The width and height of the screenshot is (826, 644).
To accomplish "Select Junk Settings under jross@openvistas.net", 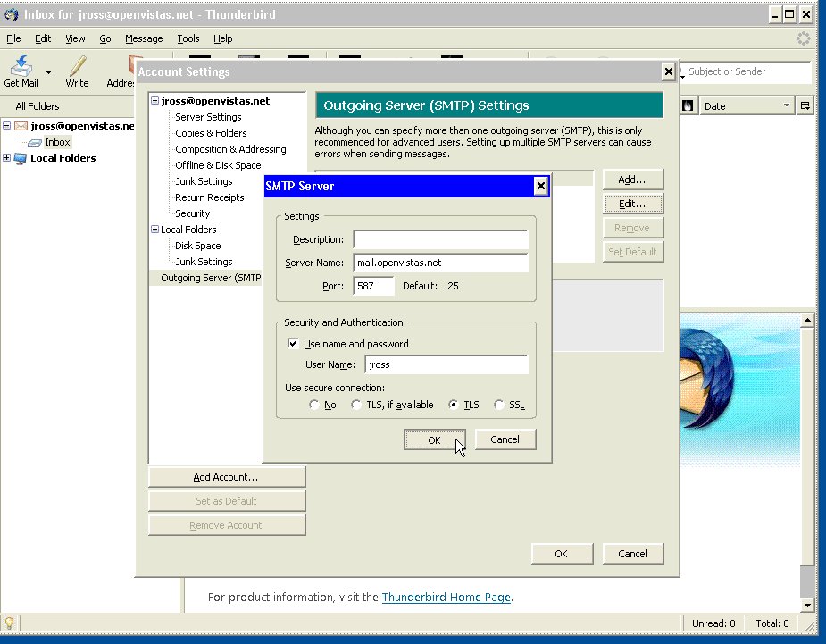I will click(x=204, y=181).
